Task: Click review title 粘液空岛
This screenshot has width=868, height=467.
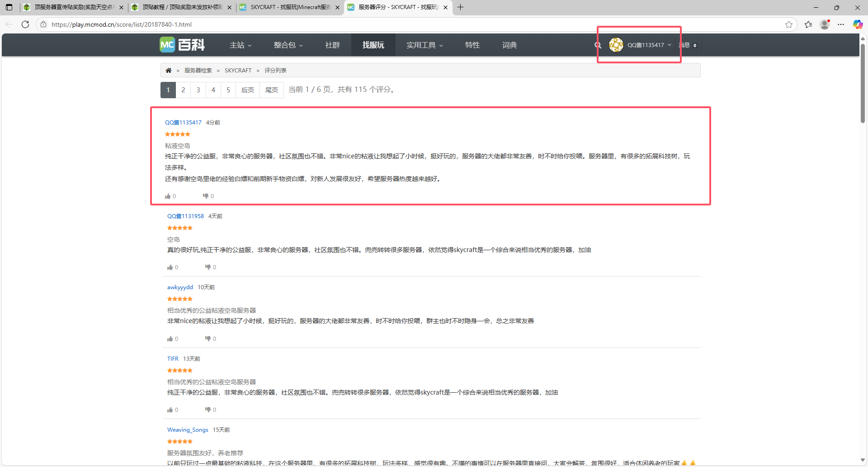Action: click(x=177, y=146)
